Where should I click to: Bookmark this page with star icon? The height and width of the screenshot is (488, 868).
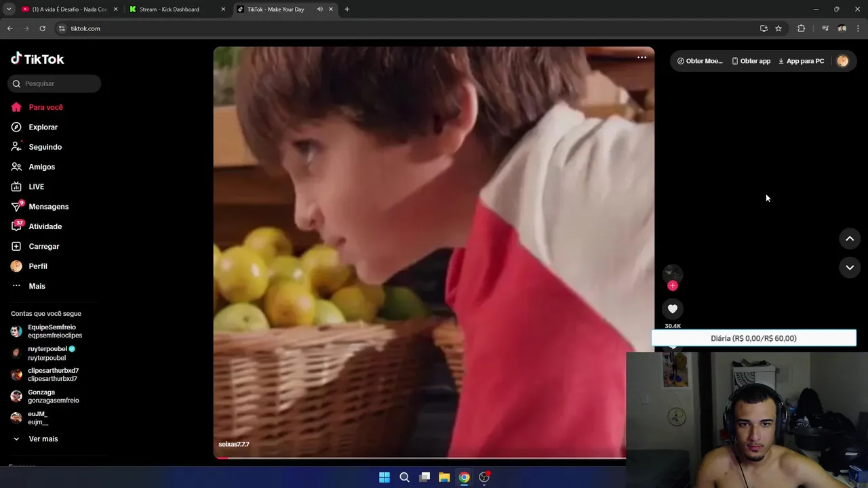[x=778, y=28]
